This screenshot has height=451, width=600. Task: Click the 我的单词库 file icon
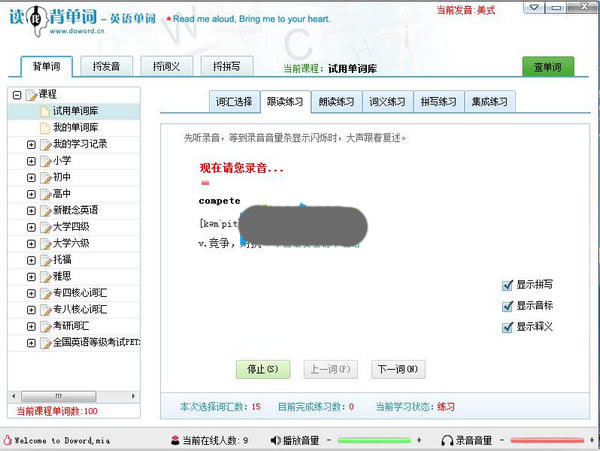(45, 128)
